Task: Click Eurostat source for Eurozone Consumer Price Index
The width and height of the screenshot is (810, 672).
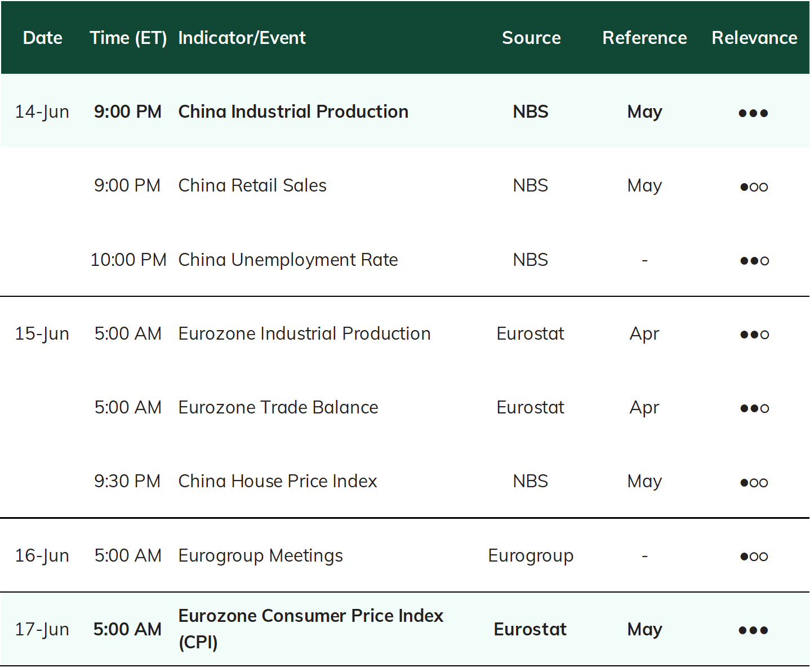Action: (531, 629)
